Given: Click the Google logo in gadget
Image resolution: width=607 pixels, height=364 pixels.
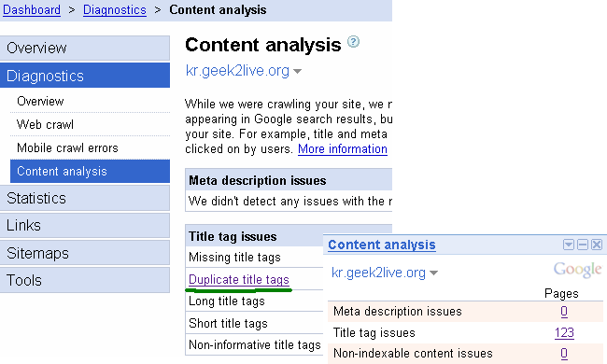Looking at the screenshot, I should coord(577,270).
